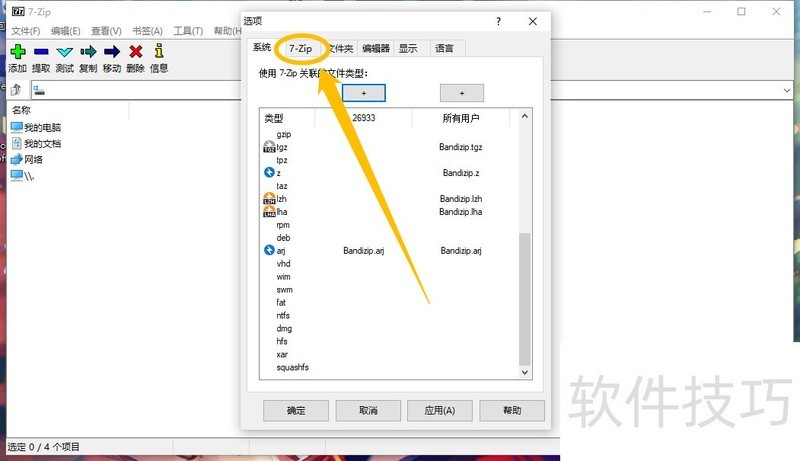Click the file type list scrollbar thumb
Image resolution: width=800 pixels, height=461 pixels.
click(x=525, y=299)
